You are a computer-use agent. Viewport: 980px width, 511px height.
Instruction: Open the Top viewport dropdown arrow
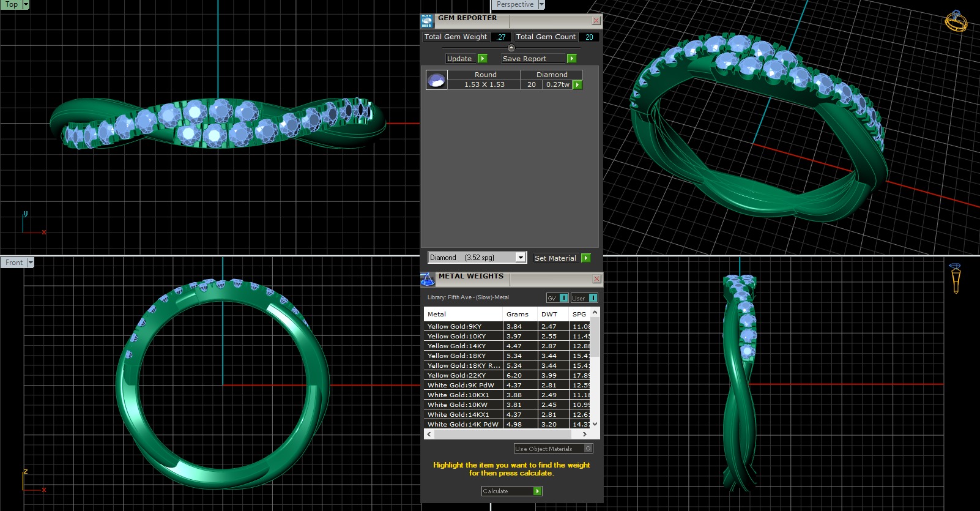[26, 4]
